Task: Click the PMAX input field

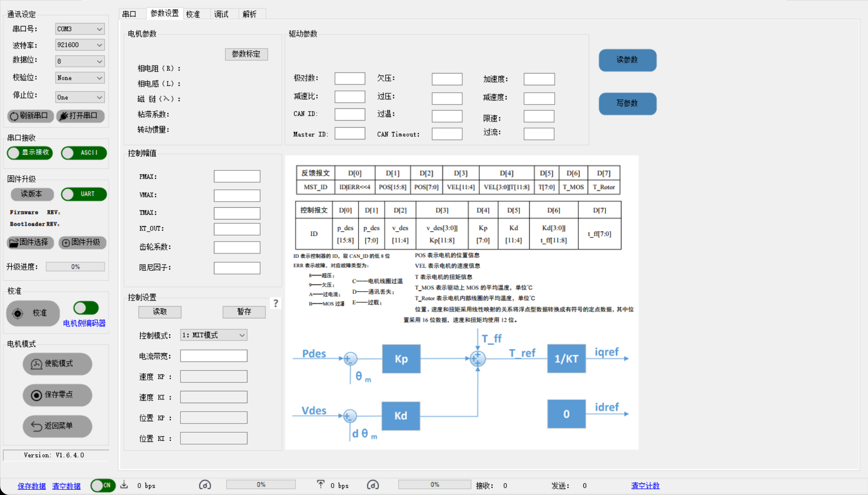Action: [x=237, y=177]
